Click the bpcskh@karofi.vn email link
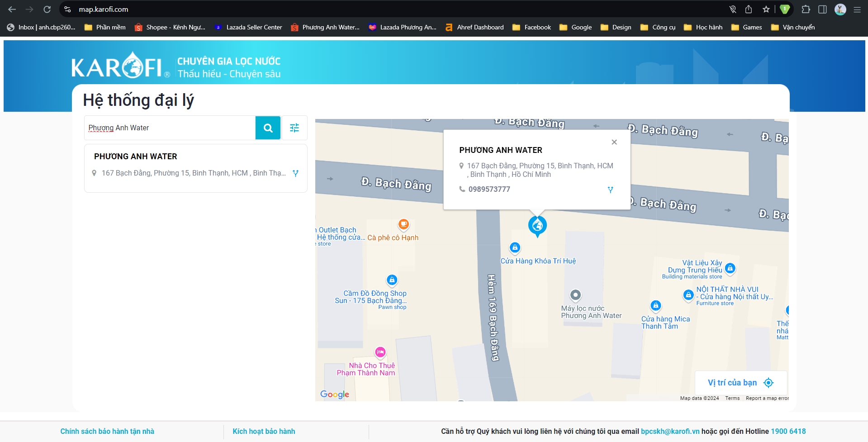Image resolution: width=868 pixels, height=442 pixels. point(670,431)
